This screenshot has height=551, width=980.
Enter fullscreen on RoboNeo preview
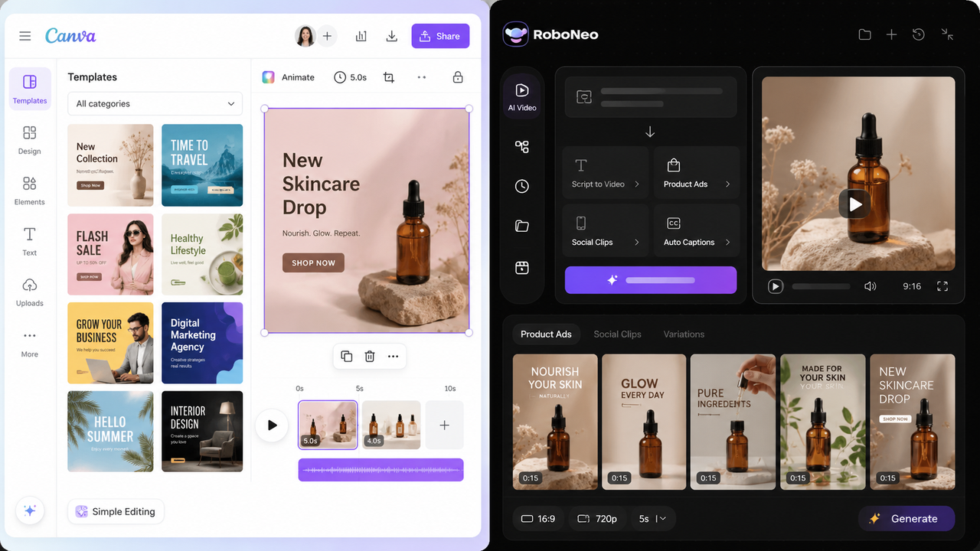[x=942, y=286]
